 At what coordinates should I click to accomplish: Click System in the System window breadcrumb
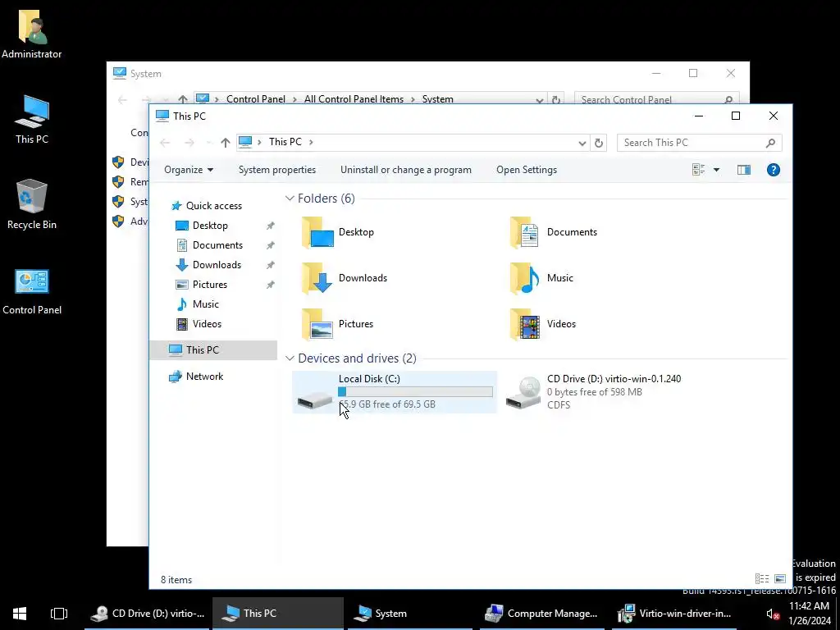tap(438, 99)
